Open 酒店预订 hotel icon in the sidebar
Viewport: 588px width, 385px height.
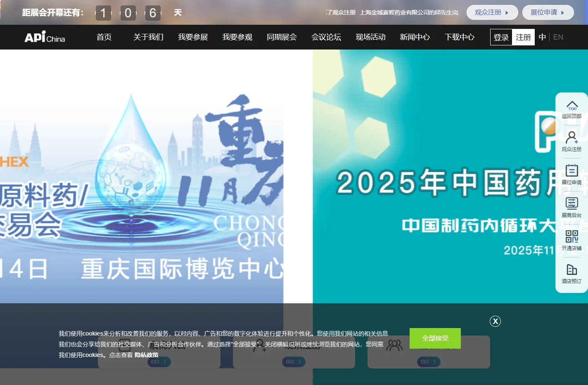[x=572, y=269]
